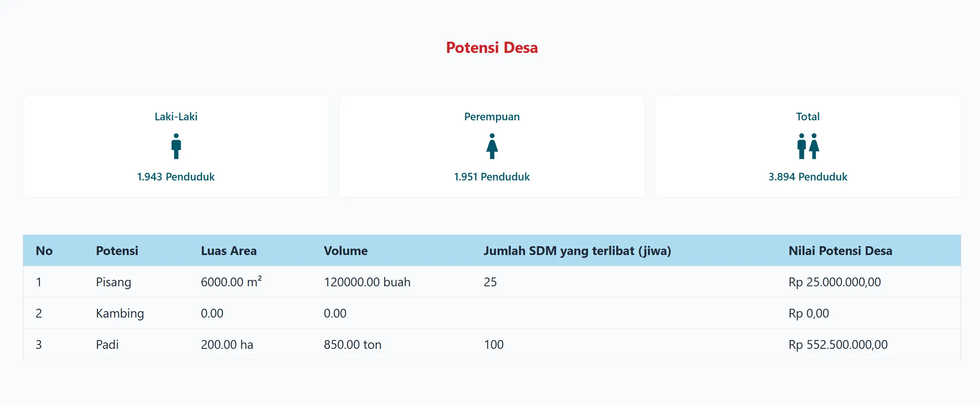Viewport: 980px width, 405px height.
Task: Click the 3.894 Penduduk total count
Action: point(808,177)
